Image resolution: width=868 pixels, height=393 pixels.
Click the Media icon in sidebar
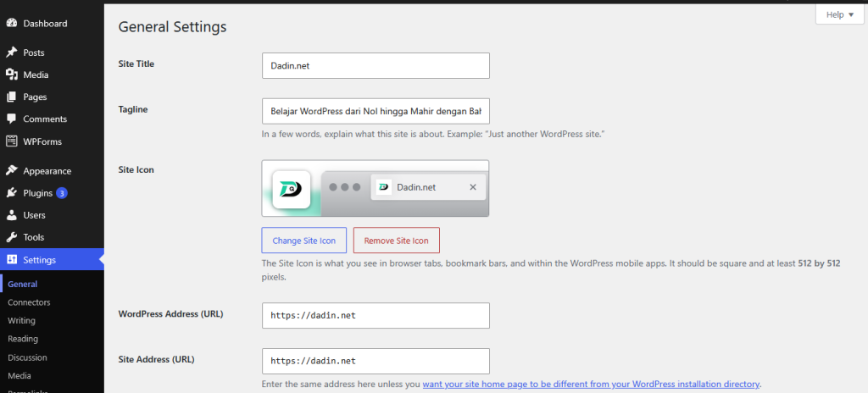click(x=12, y=75)
